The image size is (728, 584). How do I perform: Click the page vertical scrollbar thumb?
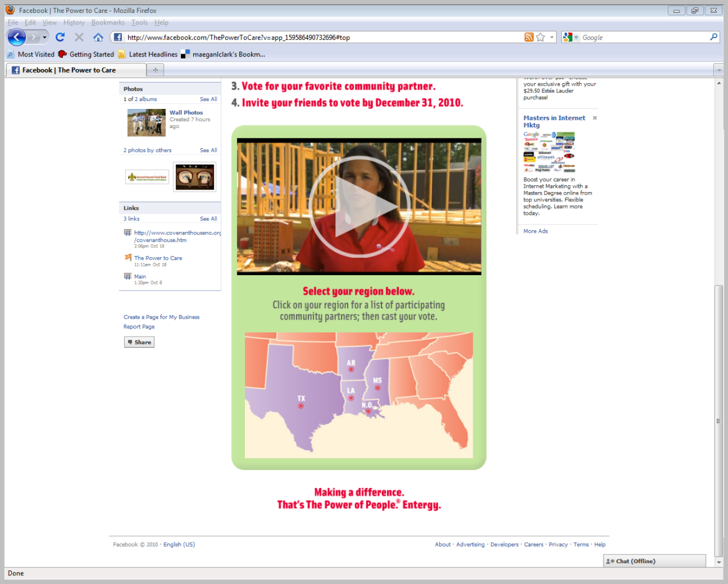(719, 421)
